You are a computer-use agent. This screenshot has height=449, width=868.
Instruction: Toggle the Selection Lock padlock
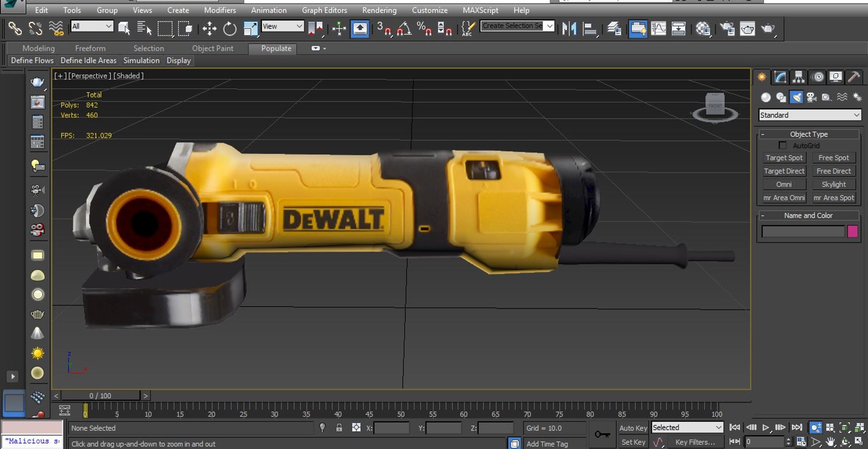339,427
